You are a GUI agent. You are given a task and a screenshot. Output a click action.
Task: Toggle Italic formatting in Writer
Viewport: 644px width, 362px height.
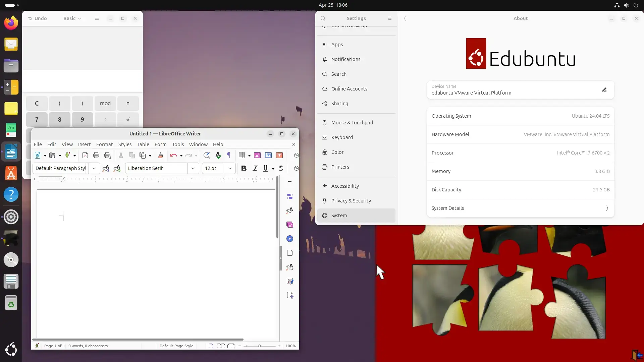coord(255,168)
